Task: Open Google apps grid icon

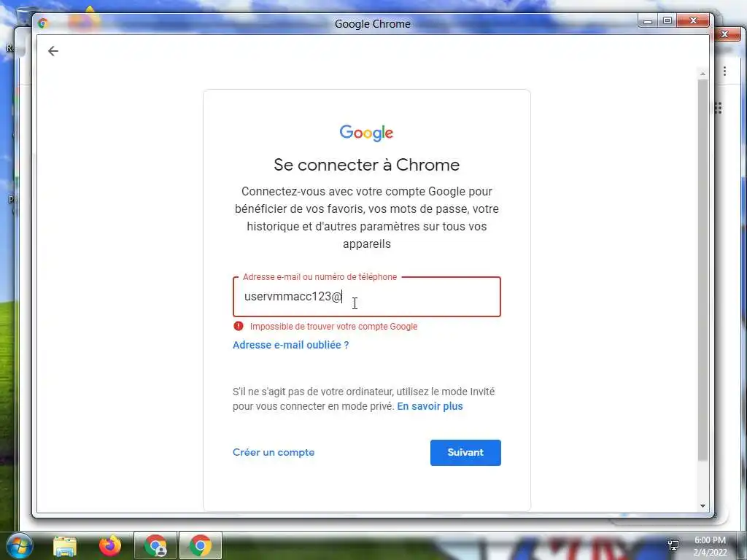Action: [719, 108]
